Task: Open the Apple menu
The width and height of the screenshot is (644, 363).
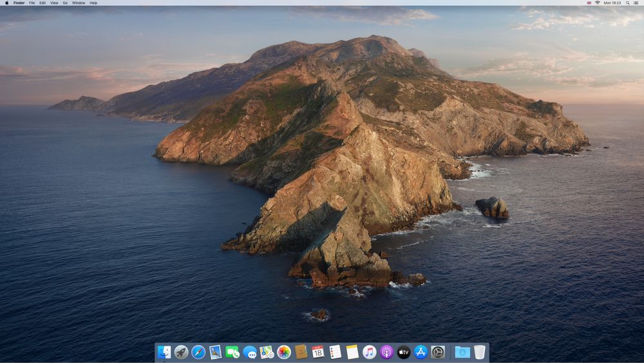Action: tap(7, 3)
